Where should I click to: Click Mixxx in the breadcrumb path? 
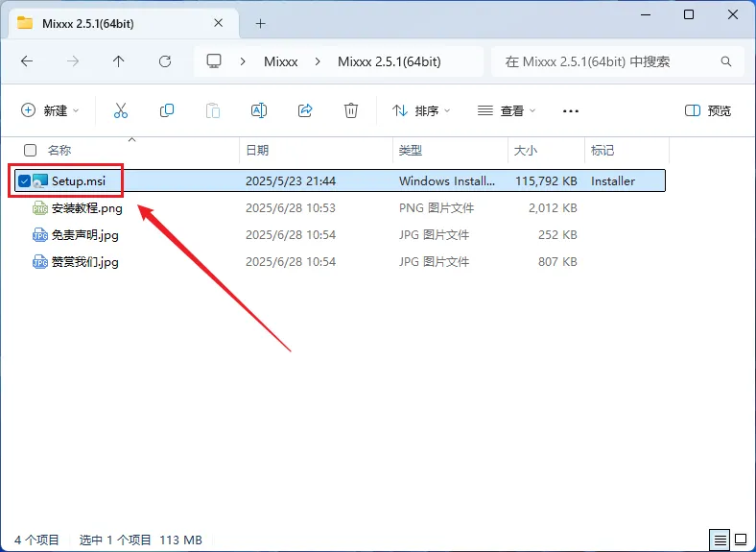280,61
